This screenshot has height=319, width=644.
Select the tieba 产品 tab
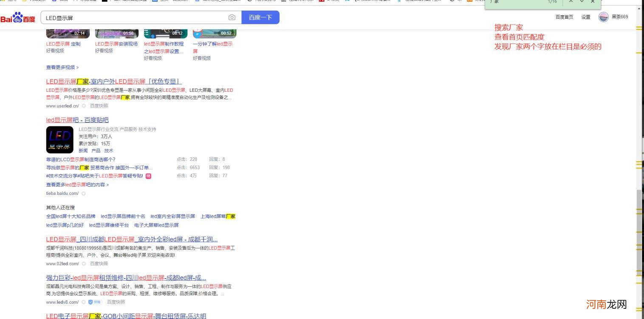click(96, 151)
